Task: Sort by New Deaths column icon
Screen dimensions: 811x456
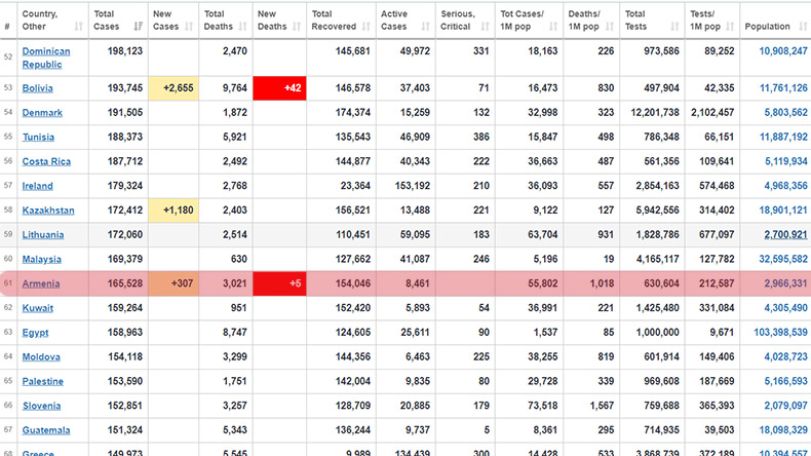Action: click(296, 26)
